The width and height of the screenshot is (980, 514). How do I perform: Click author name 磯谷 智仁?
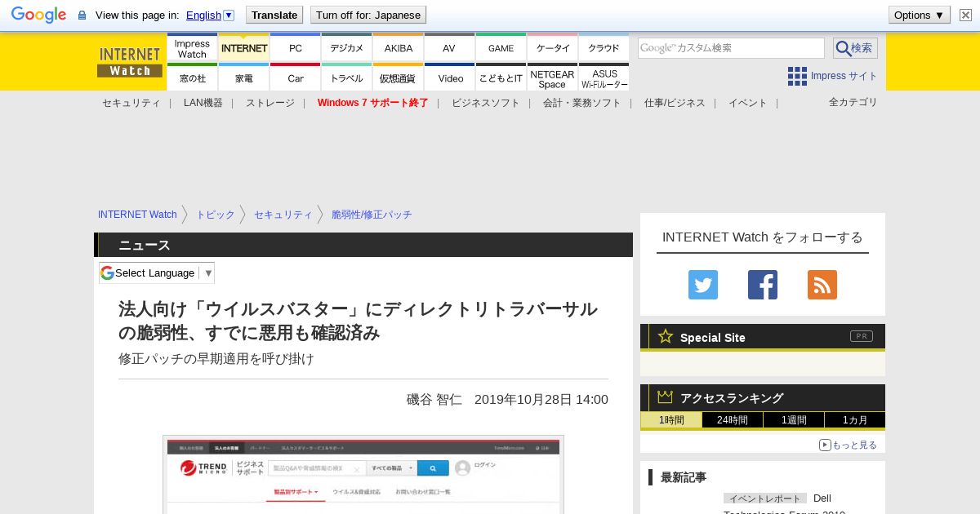tap(434, 400)
